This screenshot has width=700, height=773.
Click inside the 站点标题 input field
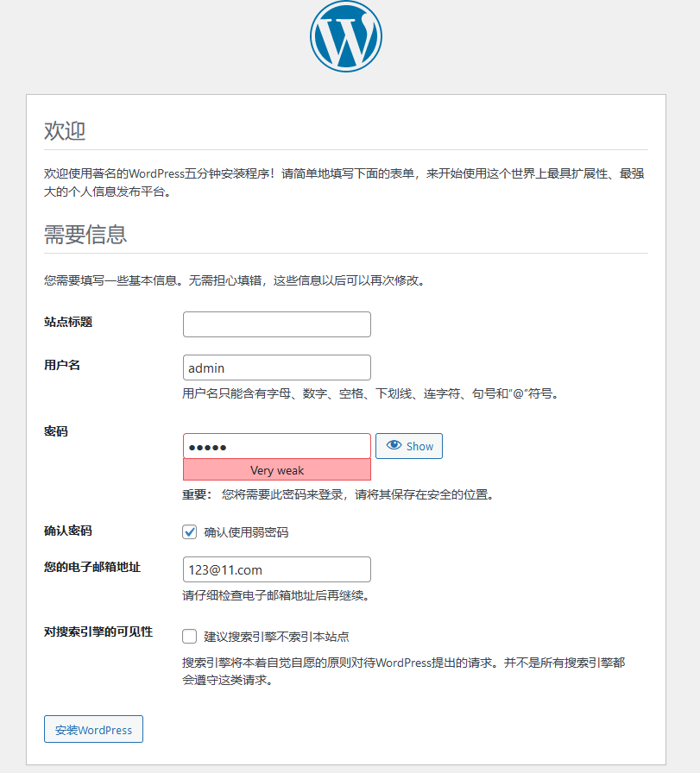(x=276, y=324)
